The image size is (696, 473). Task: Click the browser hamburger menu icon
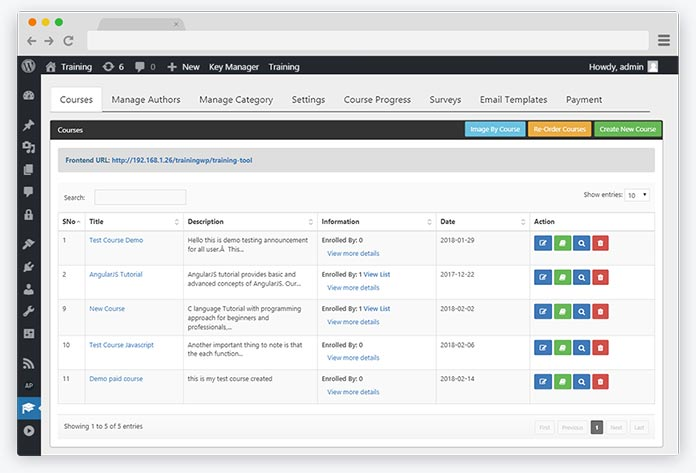(x=664, y=40)
